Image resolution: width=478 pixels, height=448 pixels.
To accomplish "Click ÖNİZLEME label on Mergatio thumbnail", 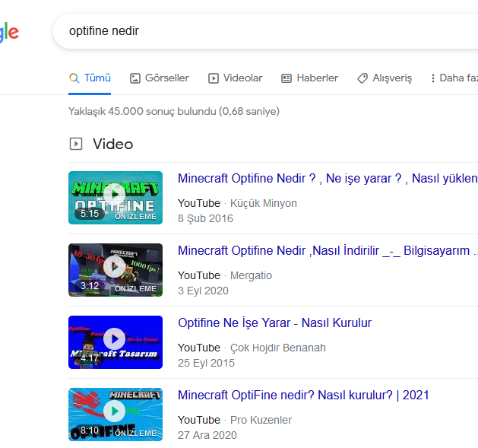I will point(136,289).
